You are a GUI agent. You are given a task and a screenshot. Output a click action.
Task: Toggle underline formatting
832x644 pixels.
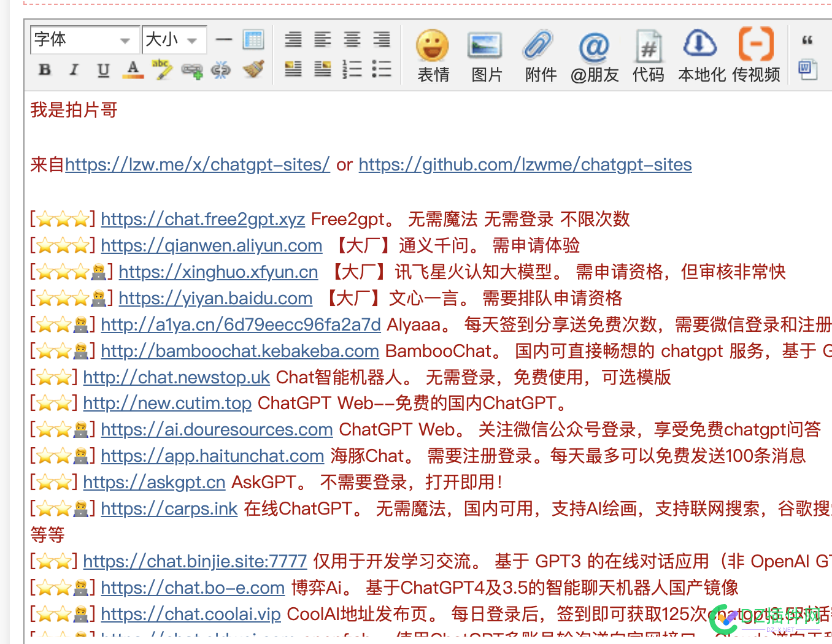point(103,69)
